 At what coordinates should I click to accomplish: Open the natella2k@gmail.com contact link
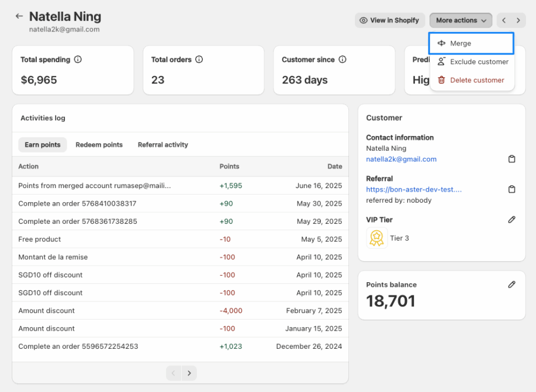401,159
